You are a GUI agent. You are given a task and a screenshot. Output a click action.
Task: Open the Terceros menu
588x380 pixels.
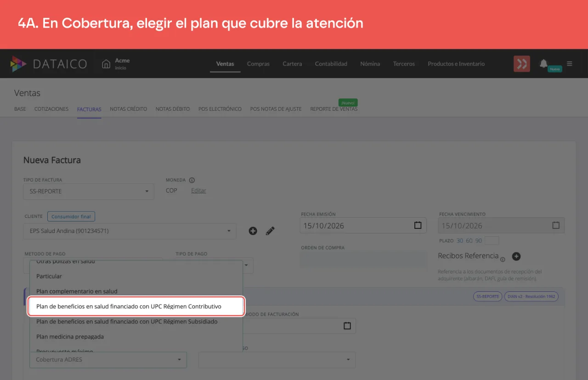pyautogui.click(x=404, y=64)
